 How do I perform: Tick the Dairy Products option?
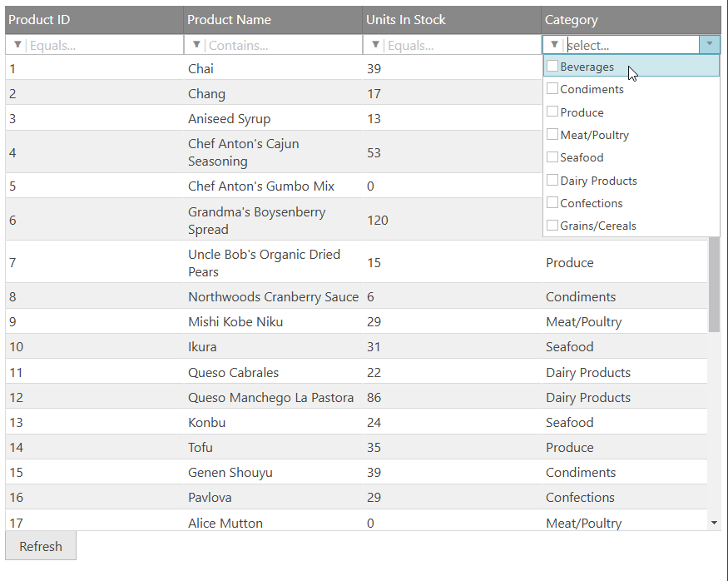pos(552,181)
